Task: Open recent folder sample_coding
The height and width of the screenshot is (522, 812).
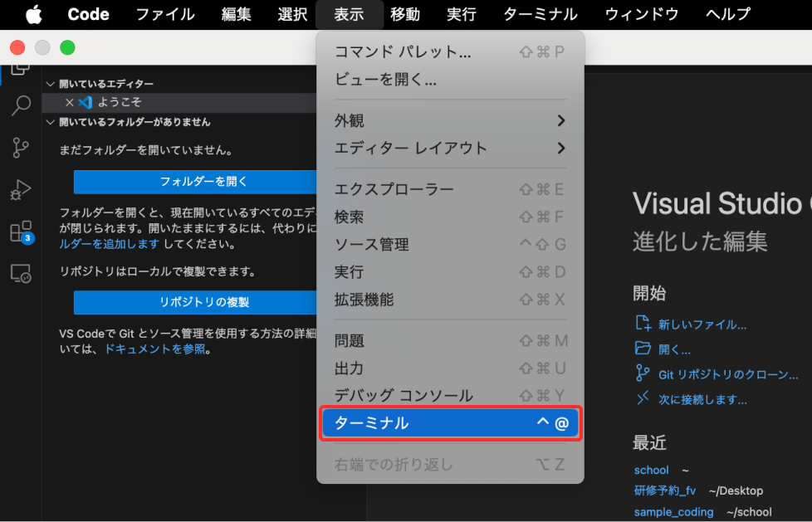Action: pos(673,512)
